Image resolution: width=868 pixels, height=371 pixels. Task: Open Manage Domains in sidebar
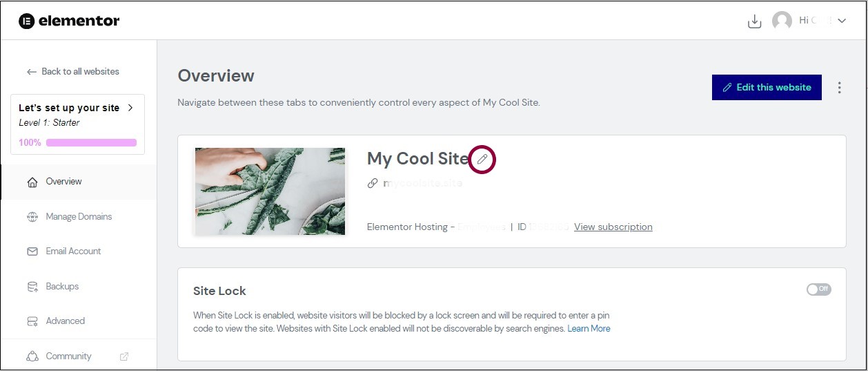[x=79, y=216]
